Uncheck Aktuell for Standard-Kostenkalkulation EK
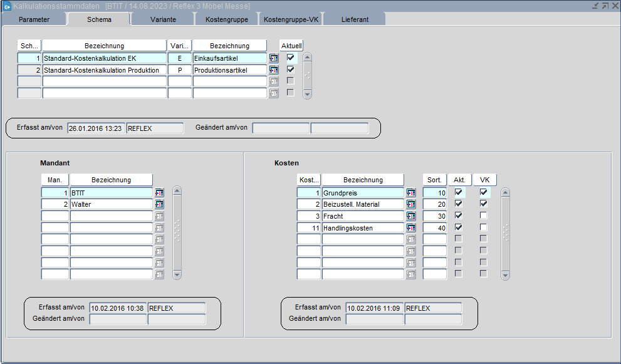 [291, 58]
